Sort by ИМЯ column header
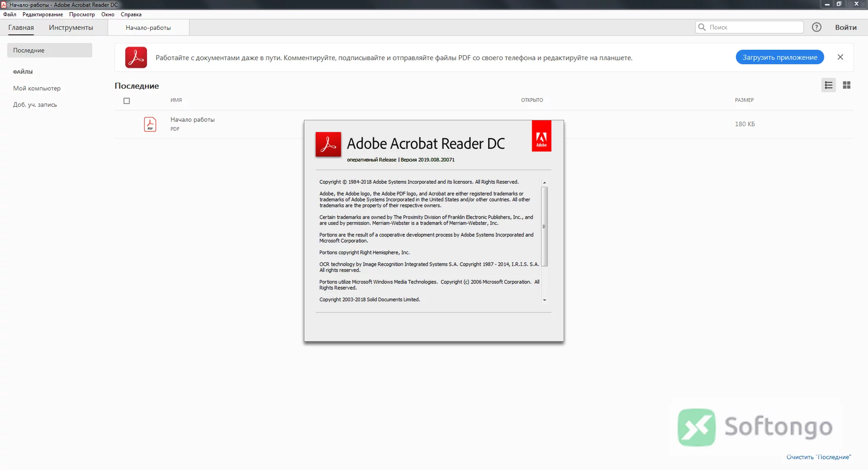The width and height of the screenshot is (868, 470). (176, 100)
